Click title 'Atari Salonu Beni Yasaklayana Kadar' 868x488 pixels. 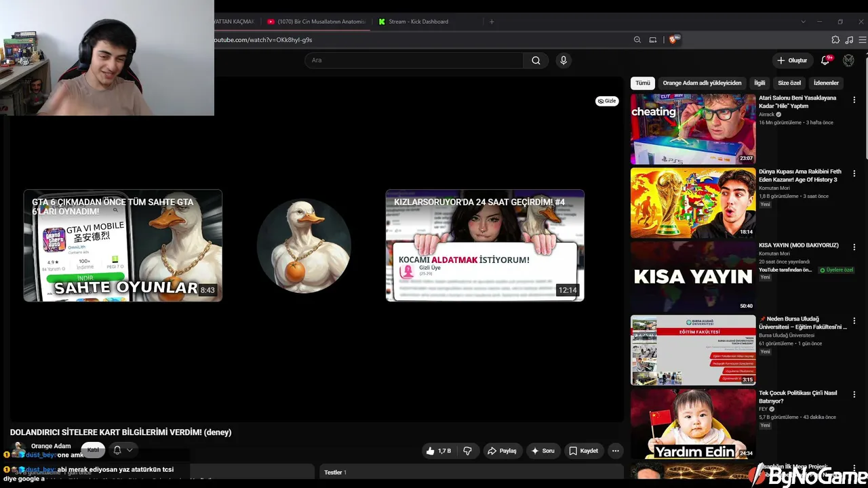point(797,102)
